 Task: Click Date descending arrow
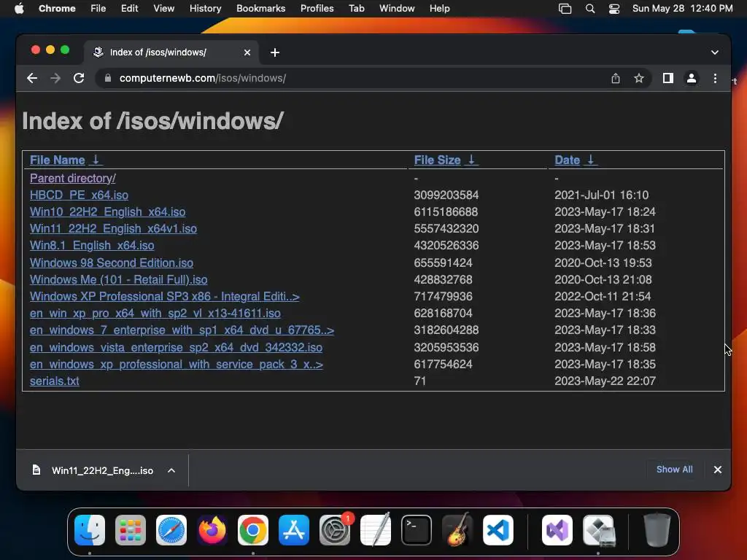[590, 160]
